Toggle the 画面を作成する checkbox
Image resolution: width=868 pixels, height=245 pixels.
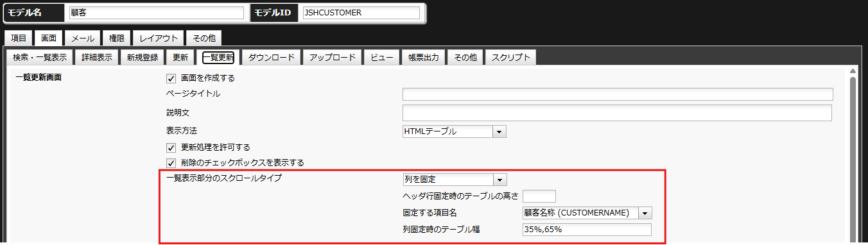[x=171, y=78]
